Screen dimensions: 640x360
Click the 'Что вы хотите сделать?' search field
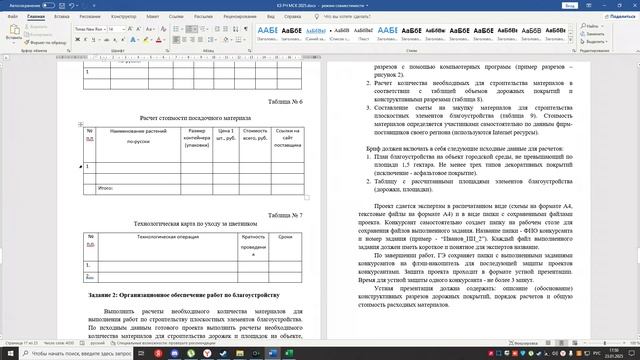pyautogui.click(x=347, y=17)
